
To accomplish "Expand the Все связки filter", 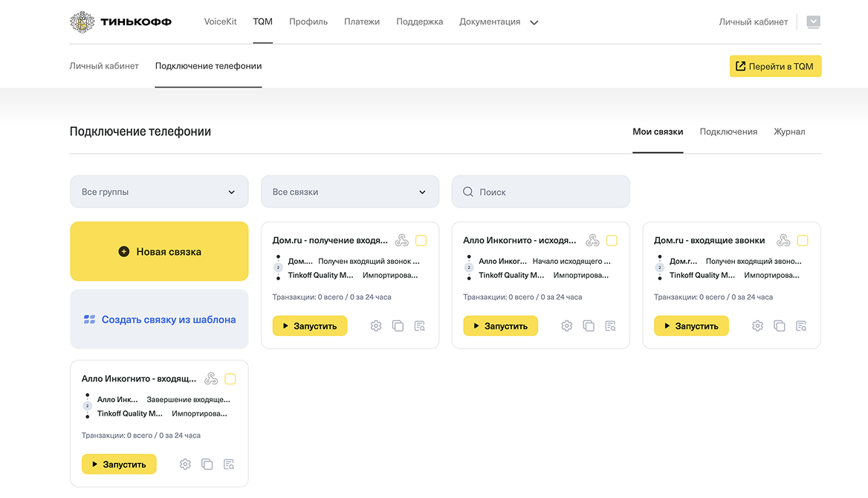I will click(350, 191).
